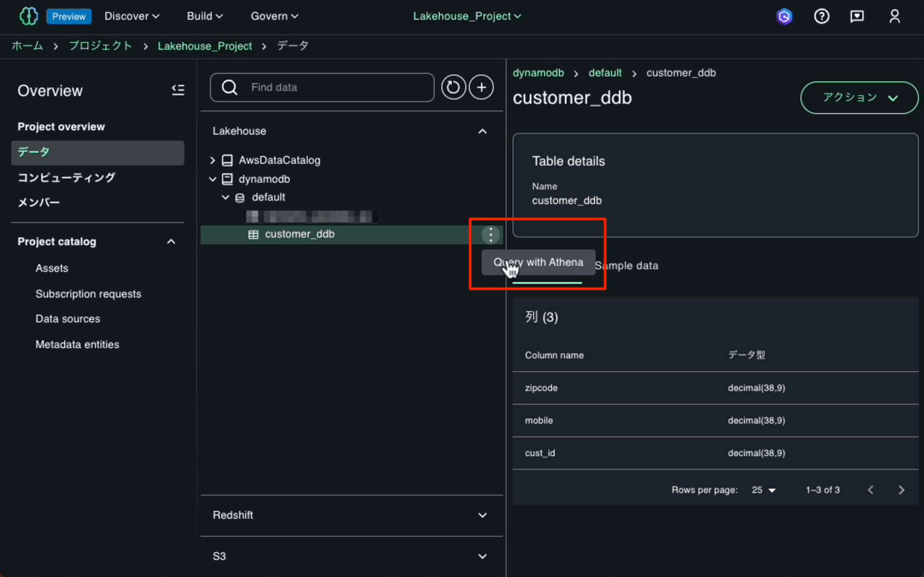Click the mobile column name

[x=539, y=420]
